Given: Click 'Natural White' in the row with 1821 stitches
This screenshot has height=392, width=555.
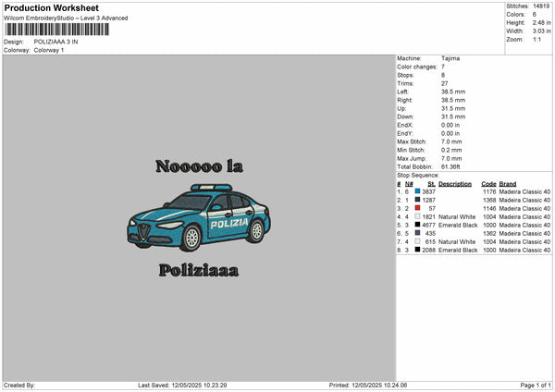Looking at the screenshot, I should coord(457,217).
